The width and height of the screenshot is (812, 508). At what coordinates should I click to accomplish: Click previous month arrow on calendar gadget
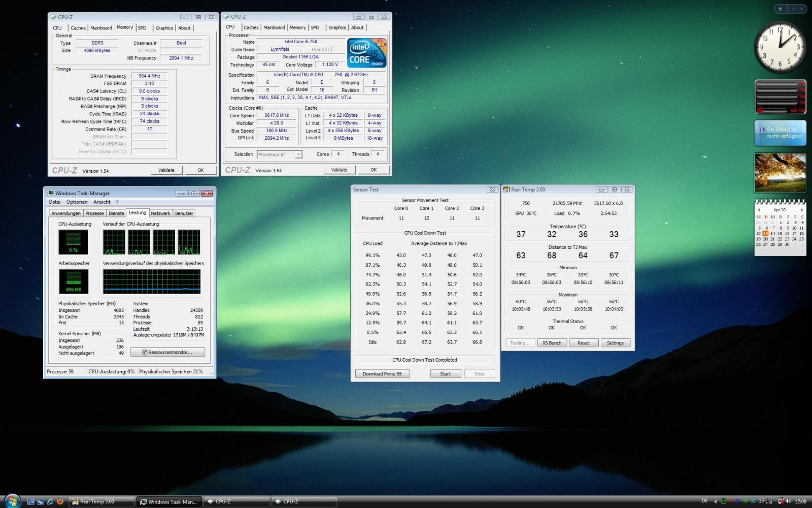[x=758, y=210]
